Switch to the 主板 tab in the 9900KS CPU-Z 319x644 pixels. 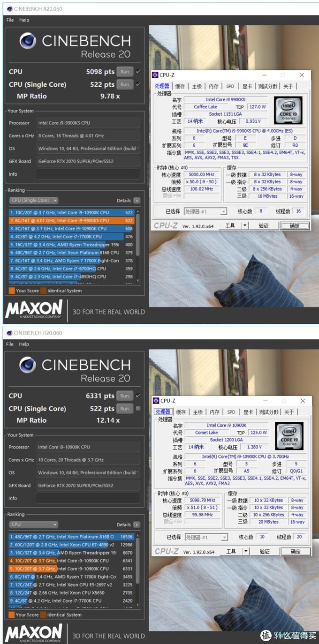tap(197, 86)
